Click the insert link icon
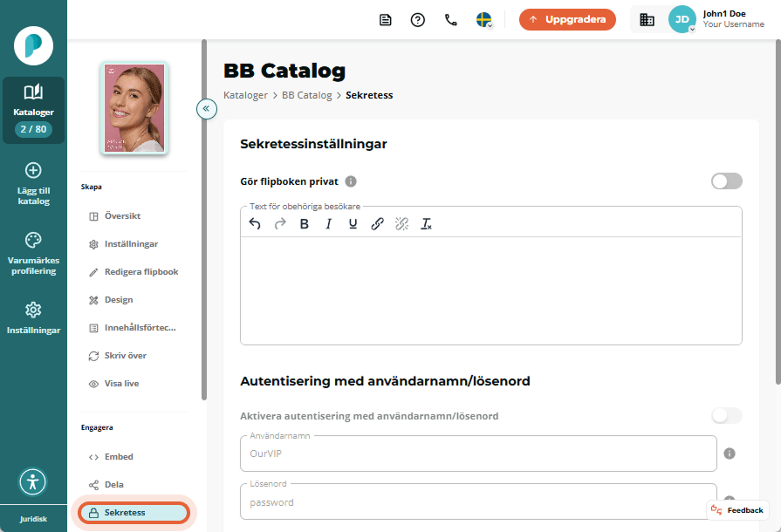 pos(378,224)
